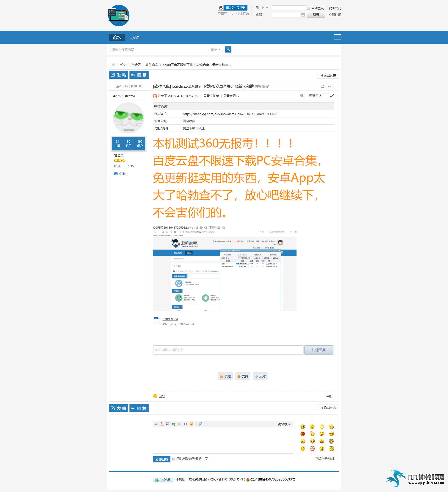The height and width of the screenshot is (492, 448).
Task: Log in with QQ account button
Action: pyautogui.click(x=232, y=8)
